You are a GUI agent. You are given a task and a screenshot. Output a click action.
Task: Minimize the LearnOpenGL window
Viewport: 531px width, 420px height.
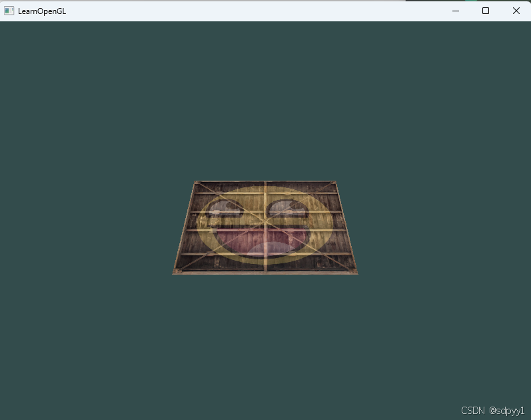(x=456, y=11)
